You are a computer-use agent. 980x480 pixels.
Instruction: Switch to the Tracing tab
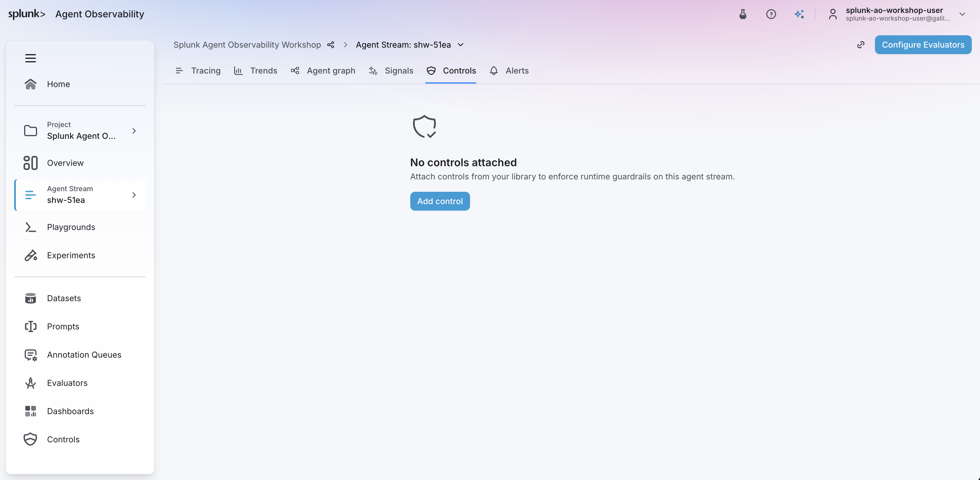click(x=198, y=70)
